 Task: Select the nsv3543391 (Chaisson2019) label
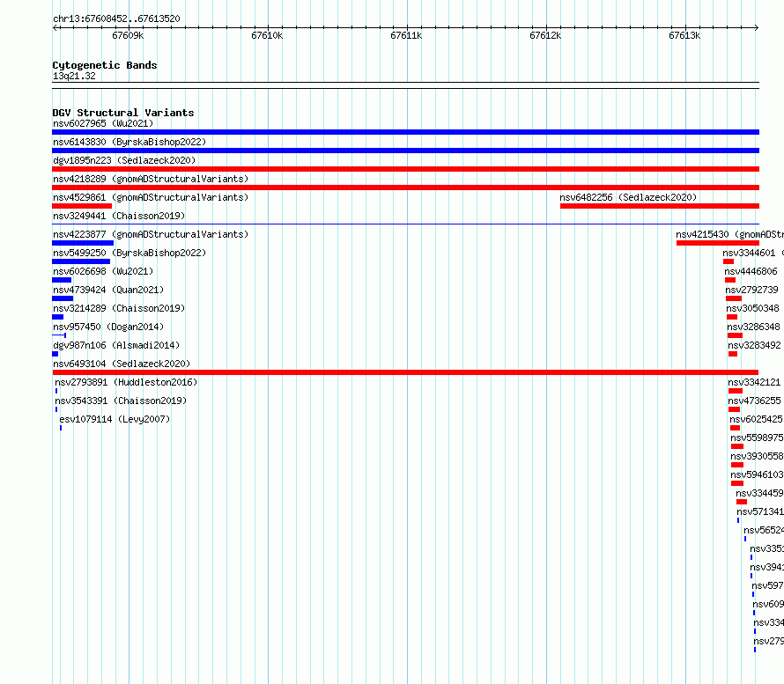(x=121, y=401)
